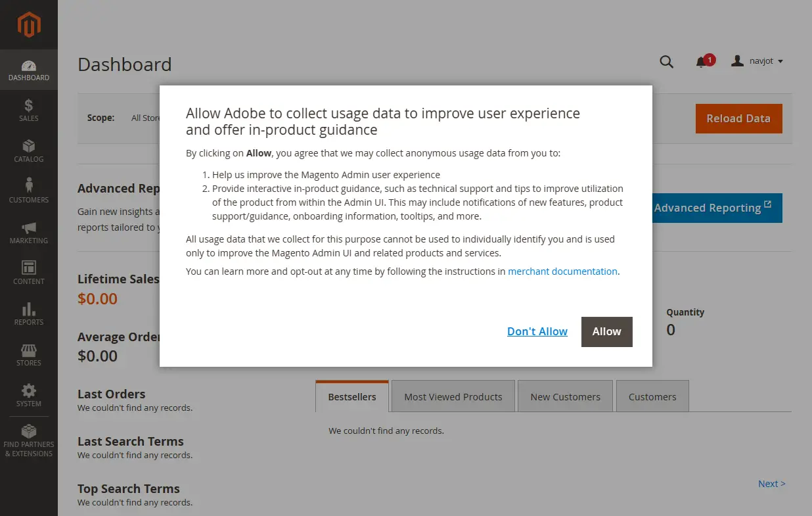Click the Allow button
Viewport: 812px width, 516px height.
pyautogui.click(x=606, y=332)
